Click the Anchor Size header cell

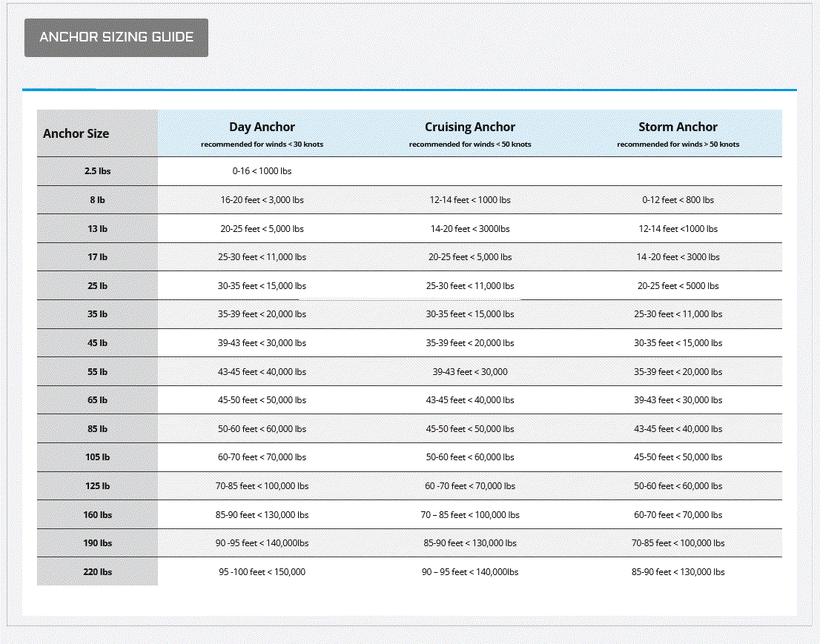[76, 134]
